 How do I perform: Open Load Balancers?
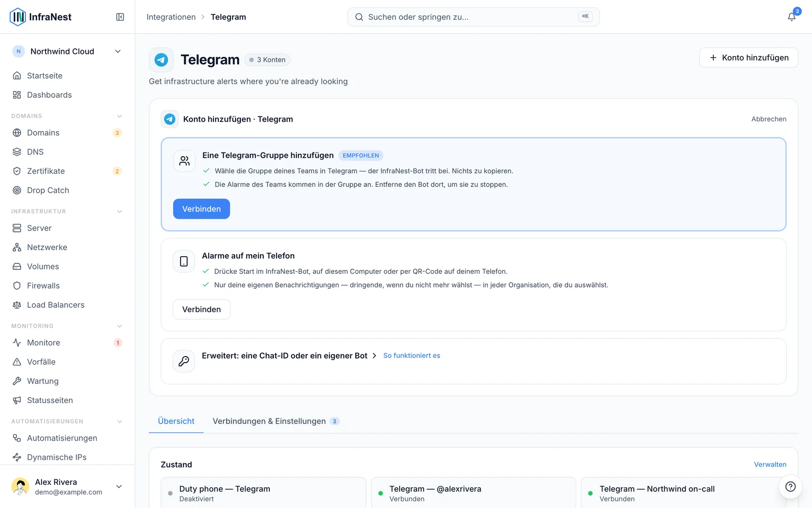coord(67,305)
